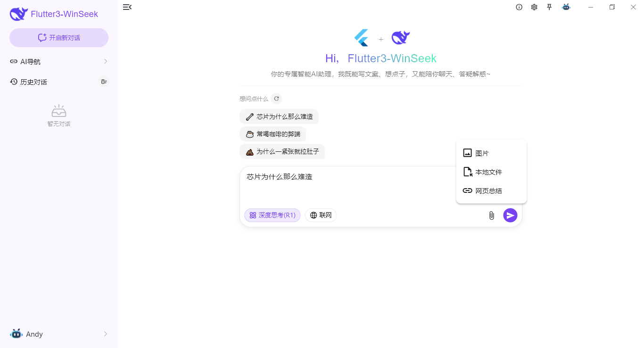
Task: Expand the Andy account options
Action: point(59,334)
